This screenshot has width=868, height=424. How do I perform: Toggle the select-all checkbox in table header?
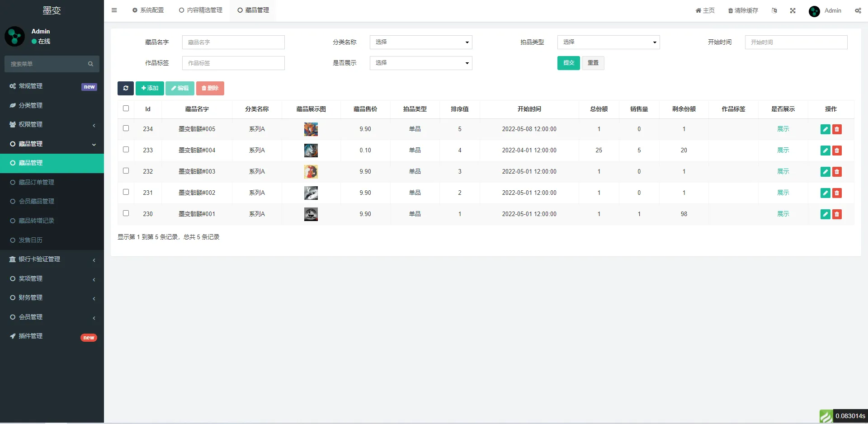[126, 108]
